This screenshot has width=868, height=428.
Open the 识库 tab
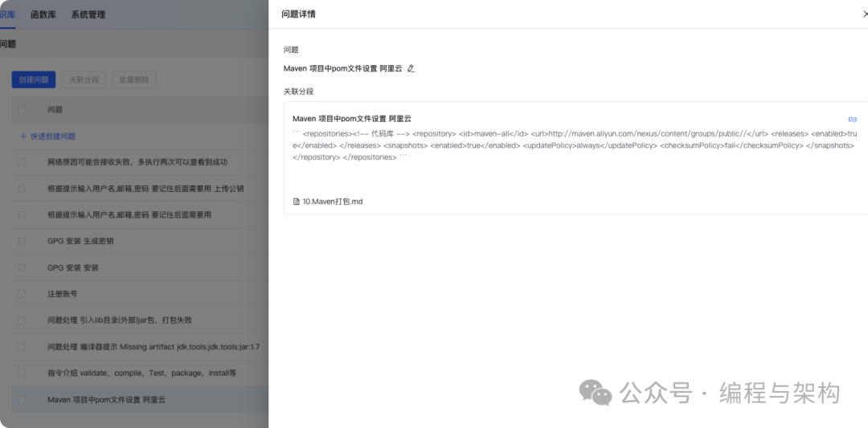pos(8,15)
